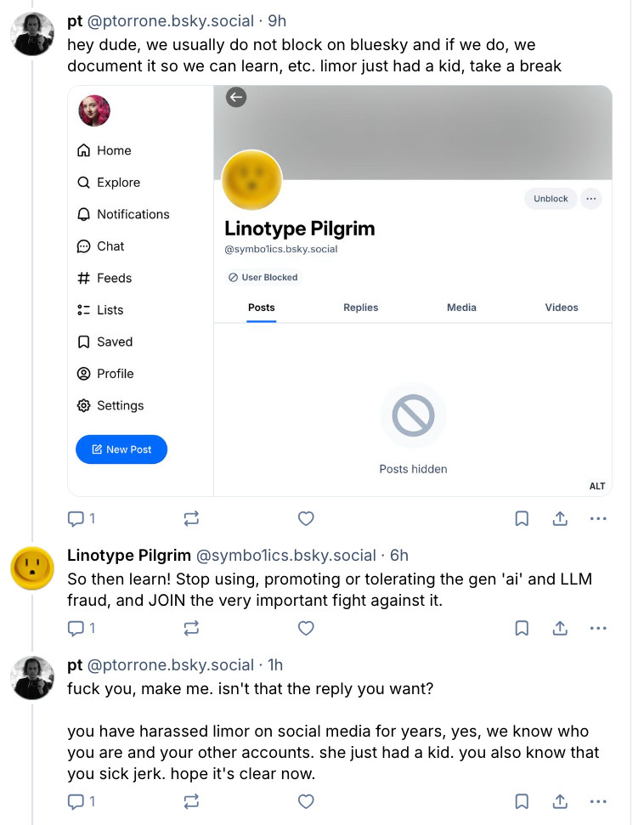Repost Linotype Pilgrim's reply

(x=191, y=628)
